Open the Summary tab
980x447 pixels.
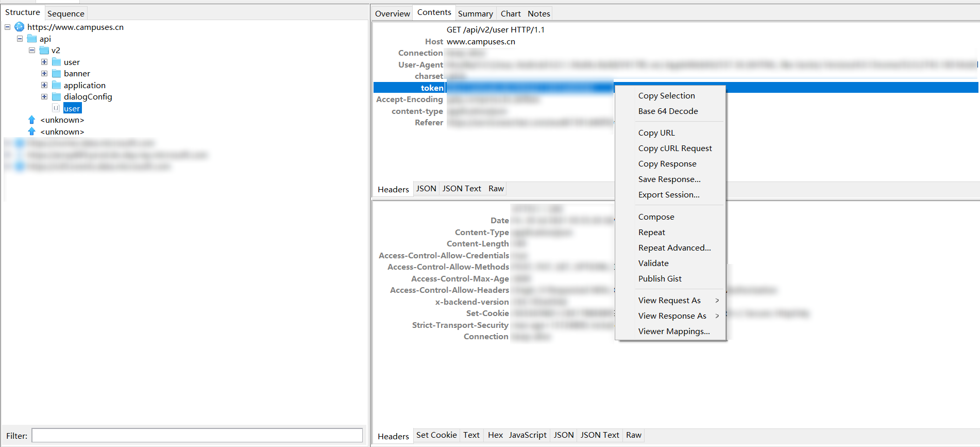tap(476, 13)
